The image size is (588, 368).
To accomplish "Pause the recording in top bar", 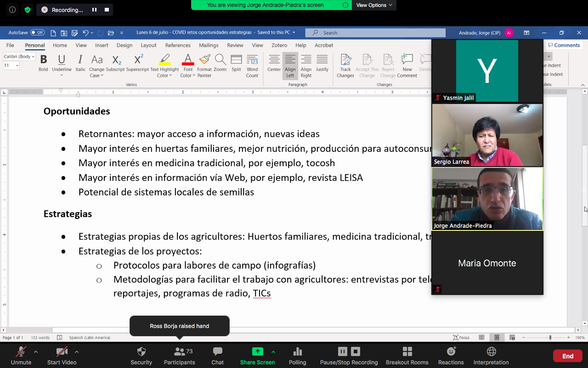I will tap(95, 10).
